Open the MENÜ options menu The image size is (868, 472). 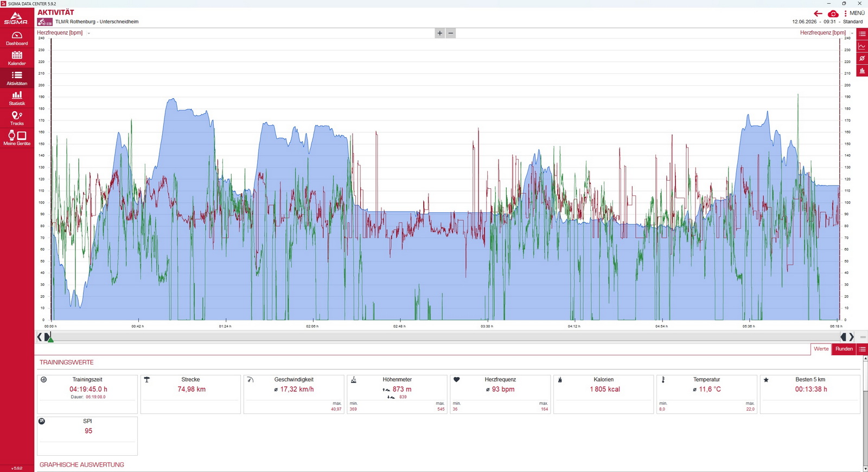(854, 13)
